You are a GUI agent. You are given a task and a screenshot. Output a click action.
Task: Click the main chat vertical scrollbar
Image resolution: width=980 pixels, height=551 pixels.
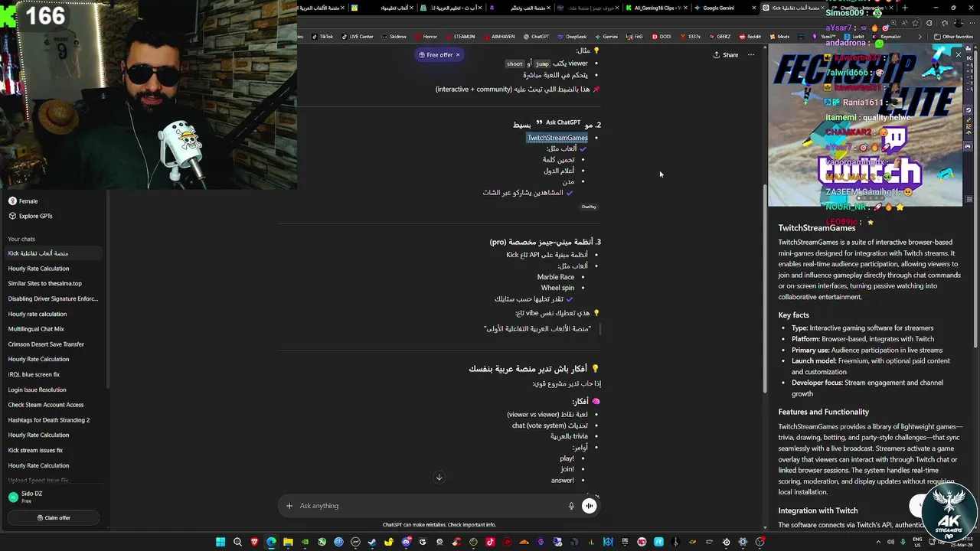[x=765, y=291]
